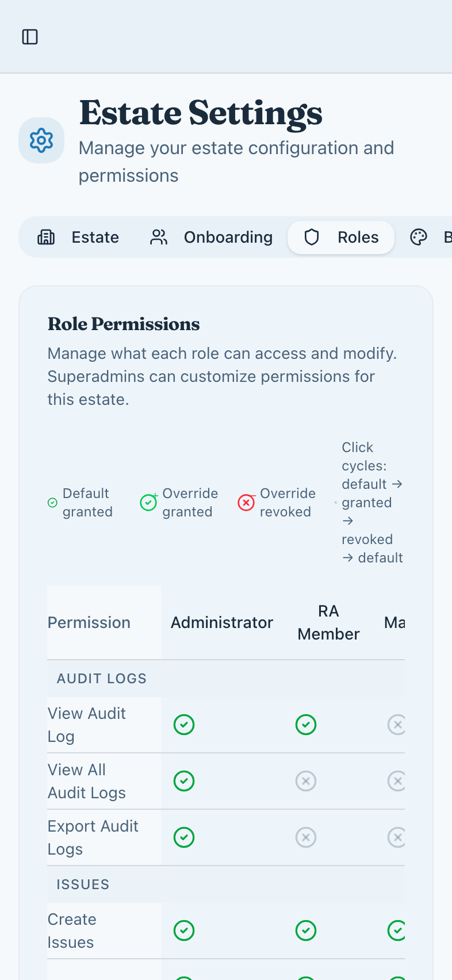The width and height of the screenshot is (452, 980).
Task: Select the Roles tab pill
Action: pyautogui.click(x=341, y=236)
